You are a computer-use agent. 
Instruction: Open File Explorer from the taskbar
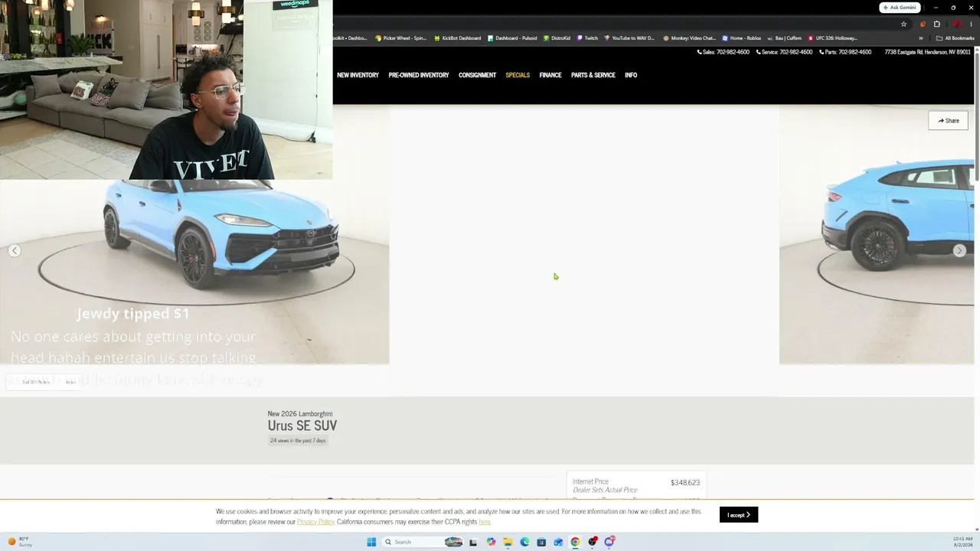coord(508,542)
